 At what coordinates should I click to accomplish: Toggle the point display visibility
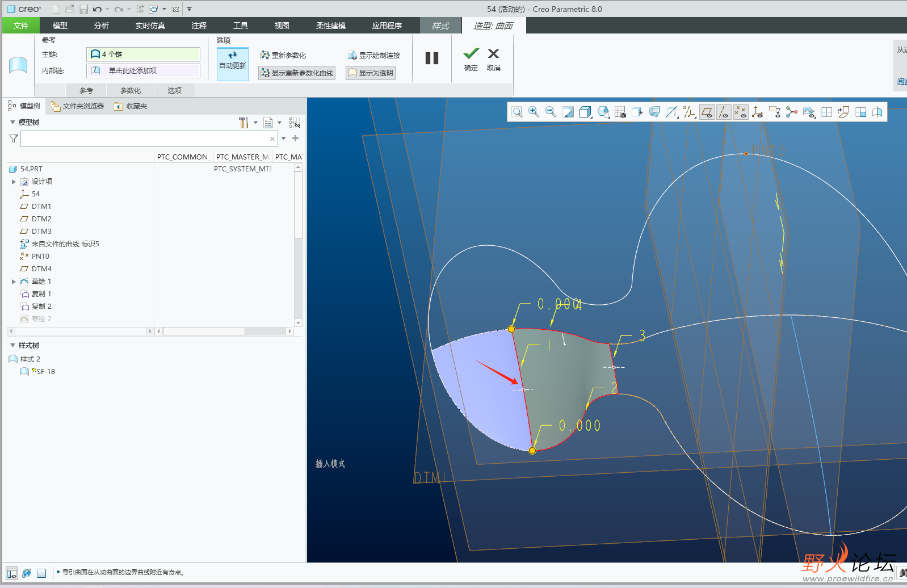741,112
